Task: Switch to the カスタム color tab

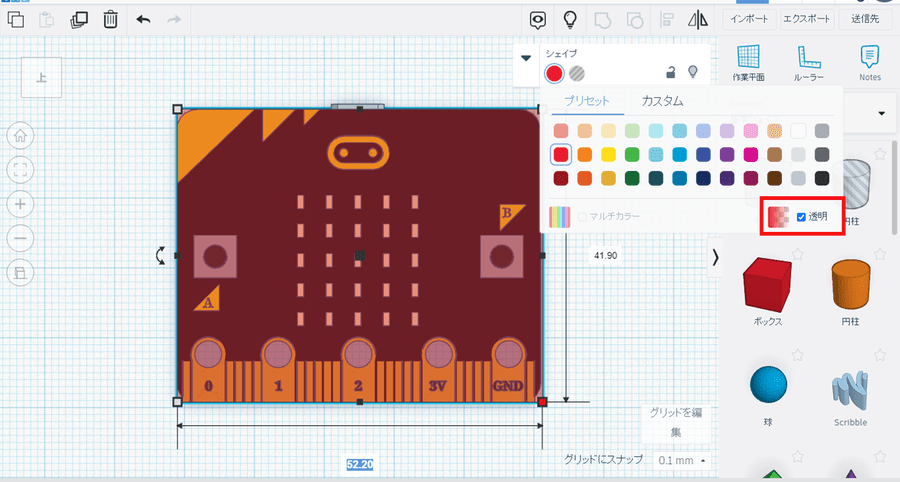Action: coord(662,101)
